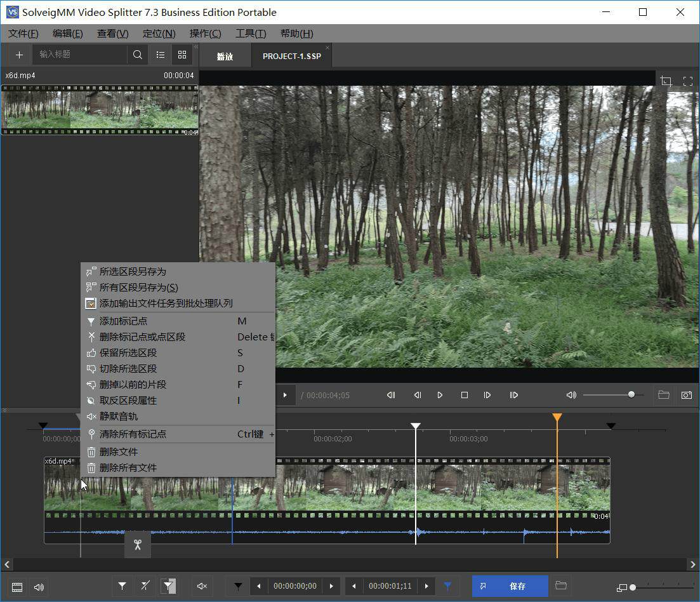Screen dimensions: 700x602
Task: Choose 添加标记点 from the context menu
Action: tap(127, 321)
